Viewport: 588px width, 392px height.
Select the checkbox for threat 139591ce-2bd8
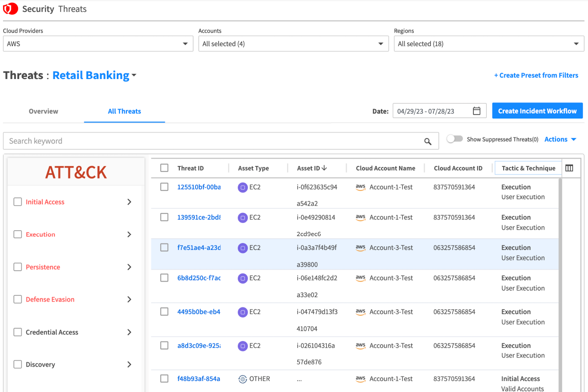click(x=164, y=217)
